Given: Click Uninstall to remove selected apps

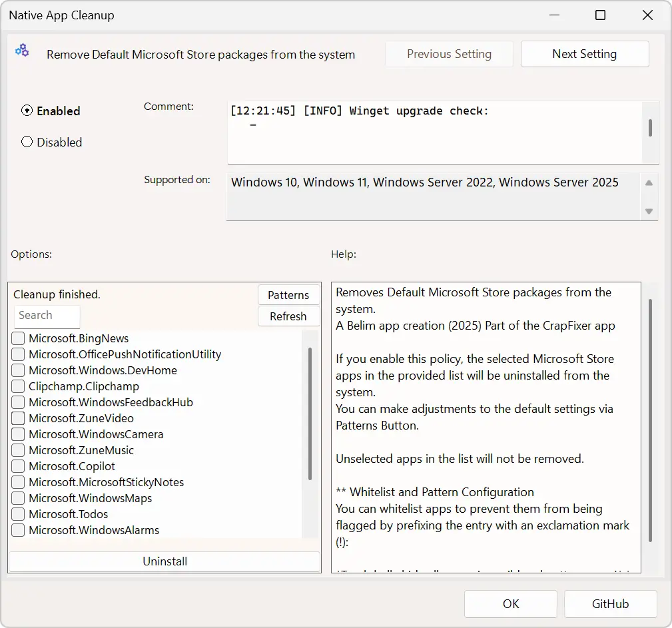Looking at the screenshot, I should (x=165, y=561).
